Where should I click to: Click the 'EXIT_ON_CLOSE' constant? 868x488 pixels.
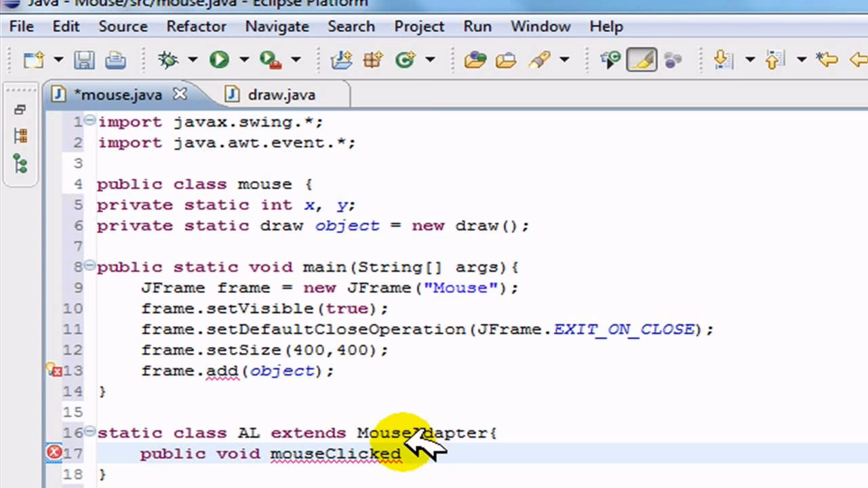pos(624,329)
